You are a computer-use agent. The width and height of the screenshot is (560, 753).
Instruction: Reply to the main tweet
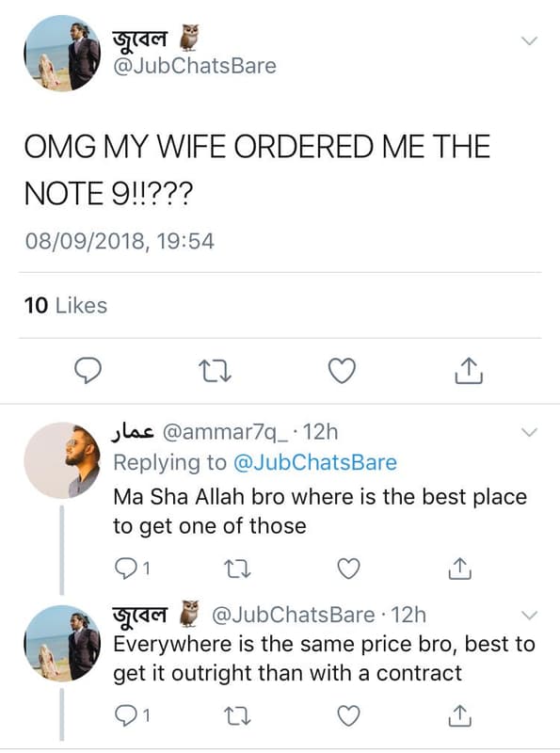pos(88,371)
